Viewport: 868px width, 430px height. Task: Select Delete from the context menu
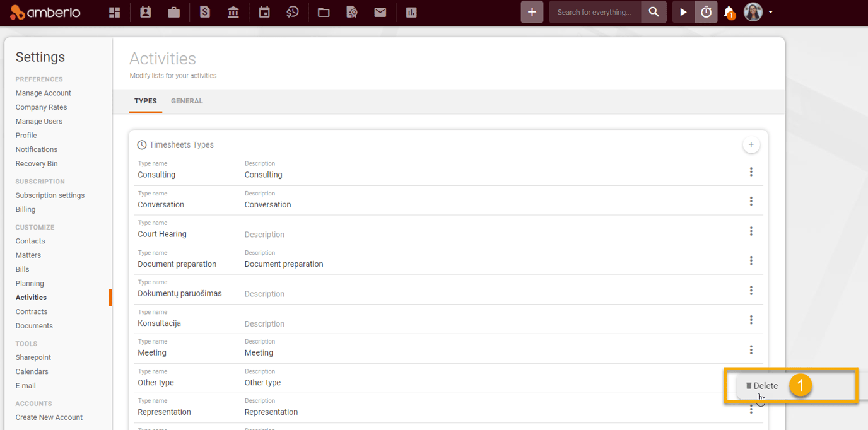coord(763,385)
